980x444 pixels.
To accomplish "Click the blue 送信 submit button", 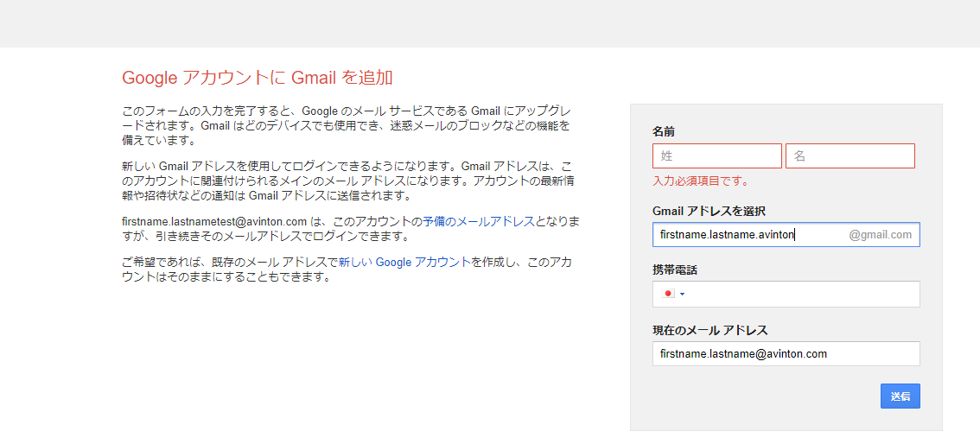I will [900, 396].
